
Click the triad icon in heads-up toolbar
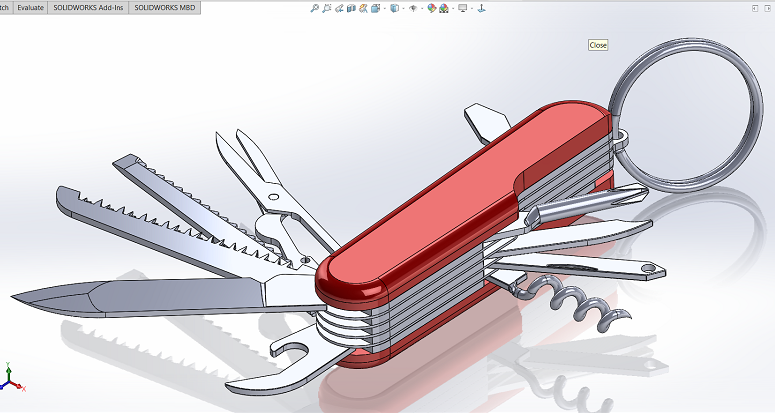[481, 8]
